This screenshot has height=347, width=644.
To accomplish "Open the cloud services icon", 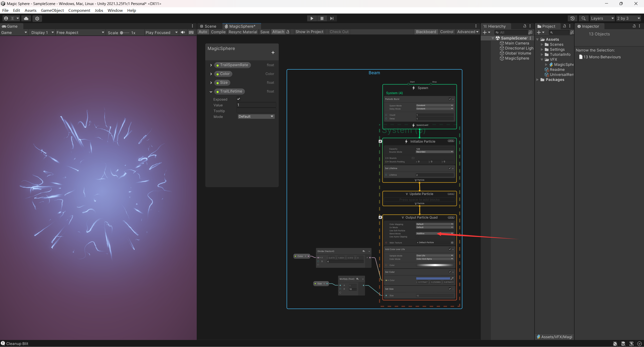I will pyautogui.click(x=26, y=18).
